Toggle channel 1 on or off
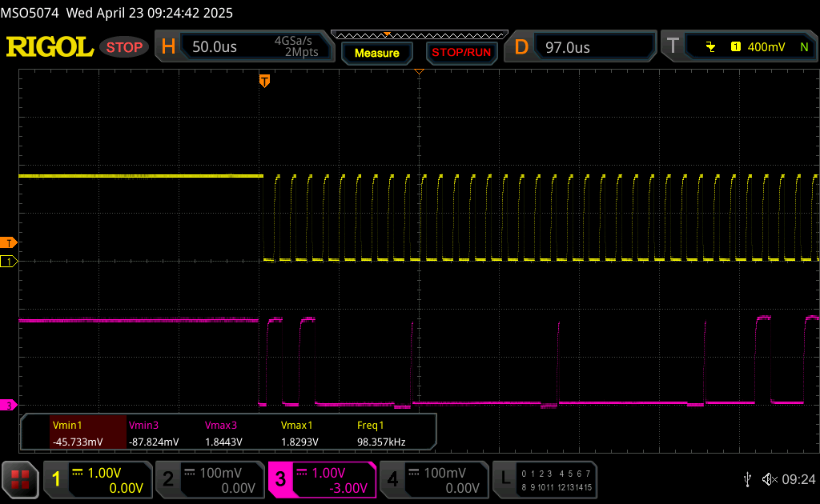Image resolution: width=820 pixels, height=504 pixels. click(98, 480)
